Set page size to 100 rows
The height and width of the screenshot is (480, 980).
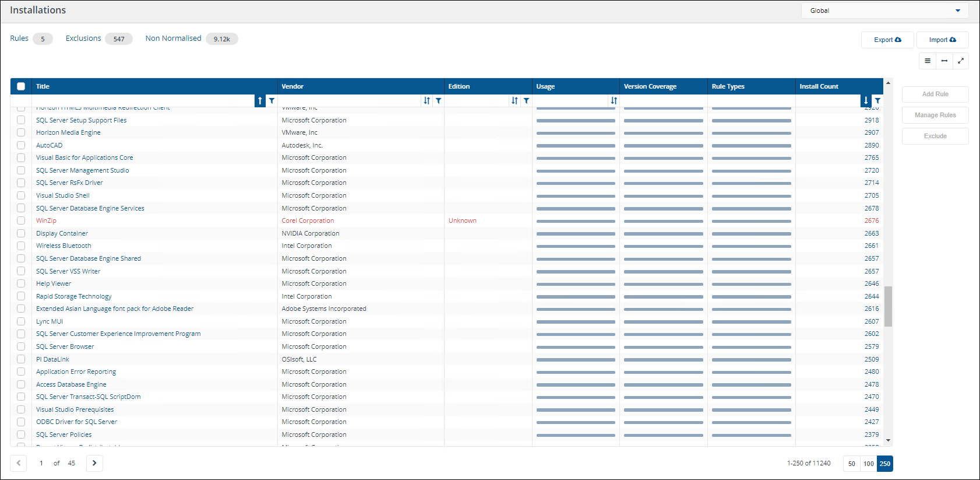(868, 464)
